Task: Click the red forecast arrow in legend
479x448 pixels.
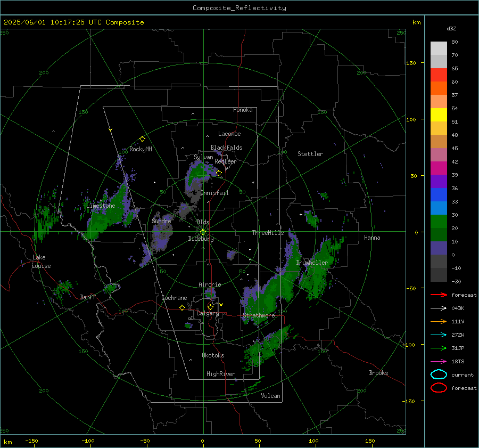Action: tap(439, 295)
